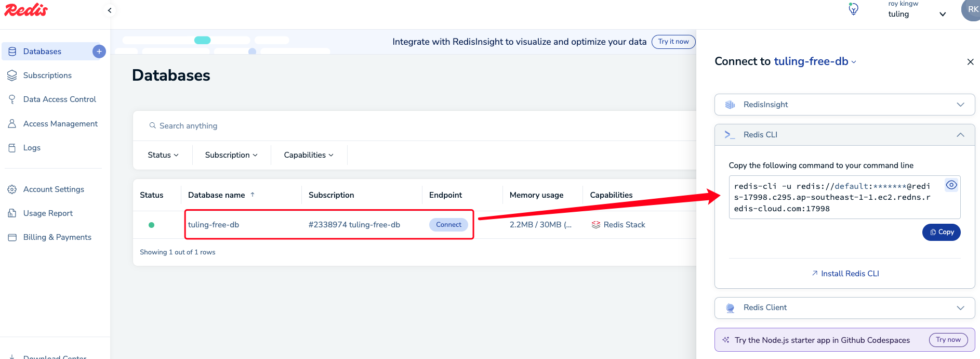This screenshot has width=980, height=359.
Task: Open the Install Redis CLI link
Action: 845,274
